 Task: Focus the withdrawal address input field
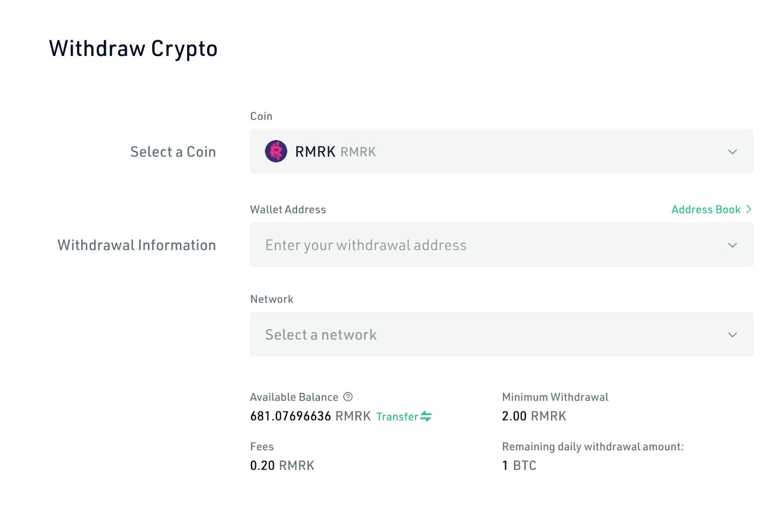tap(501, 245)
